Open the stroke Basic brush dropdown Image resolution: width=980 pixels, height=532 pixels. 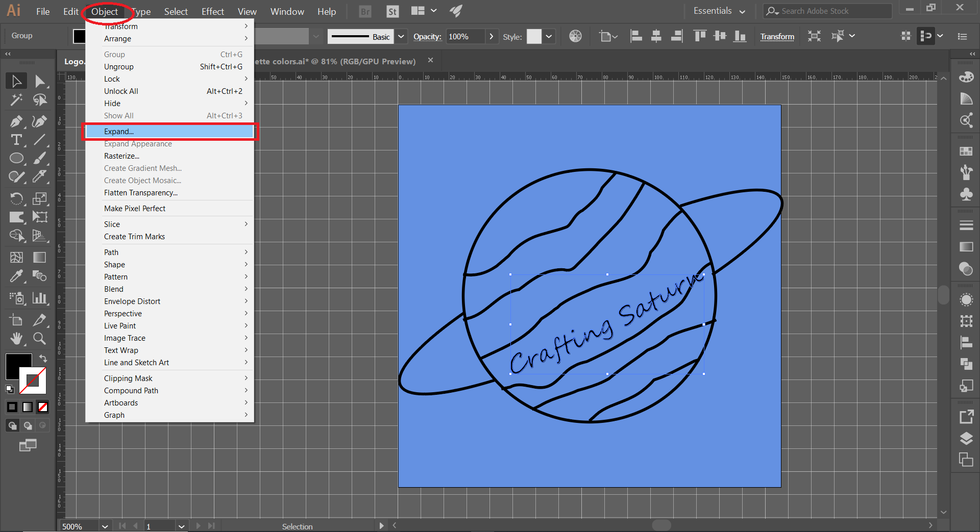coord(401,37)
